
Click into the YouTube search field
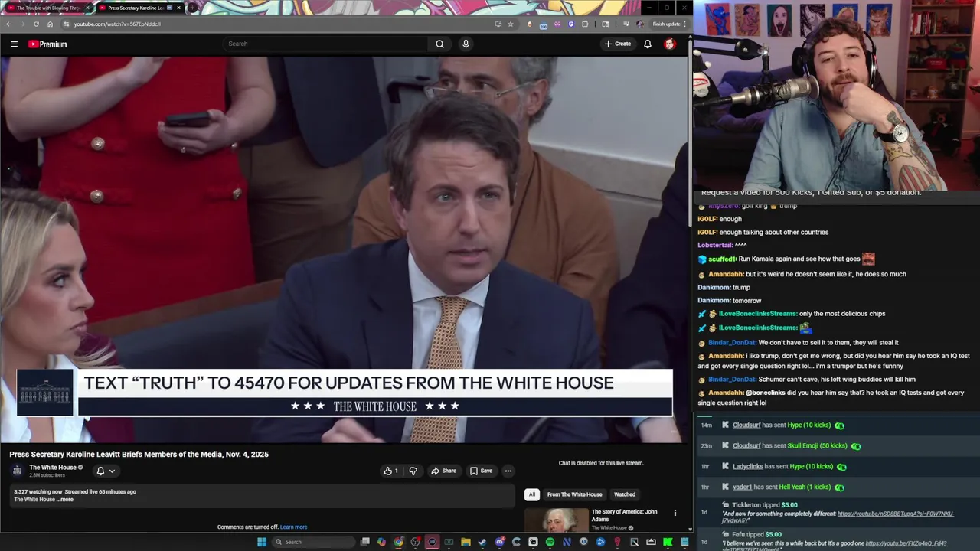pos(325,44)
